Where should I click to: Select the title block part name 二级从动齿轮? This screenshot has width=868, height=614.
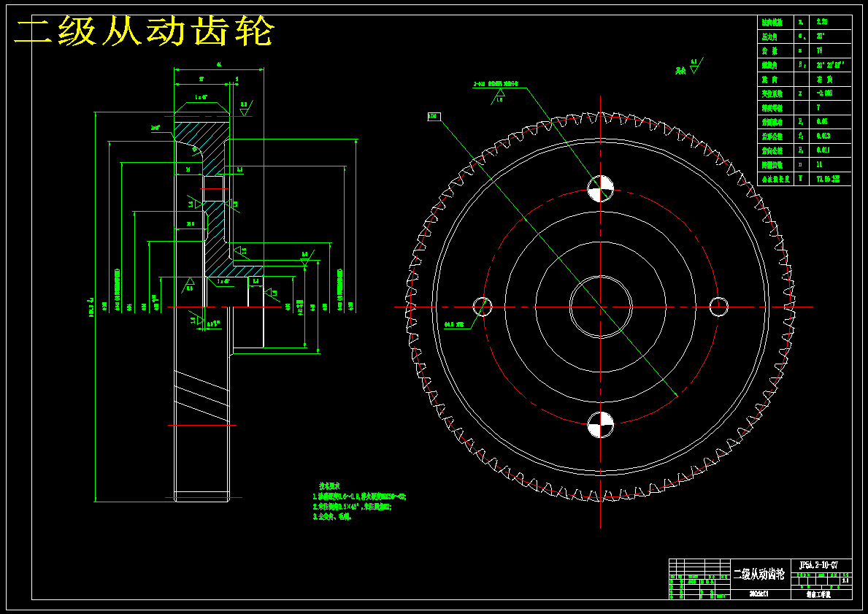758,574
